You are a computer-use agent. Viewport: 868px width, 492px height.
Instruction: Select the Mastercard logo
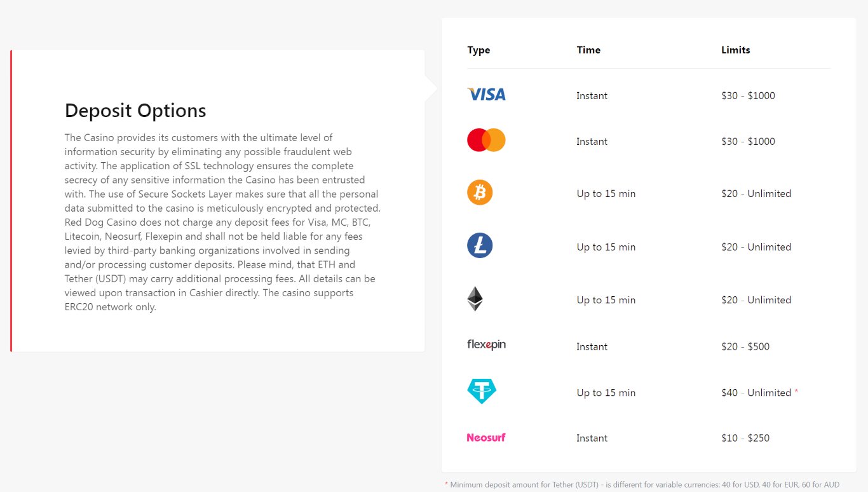pyautogui.click(x=486, y=140)
